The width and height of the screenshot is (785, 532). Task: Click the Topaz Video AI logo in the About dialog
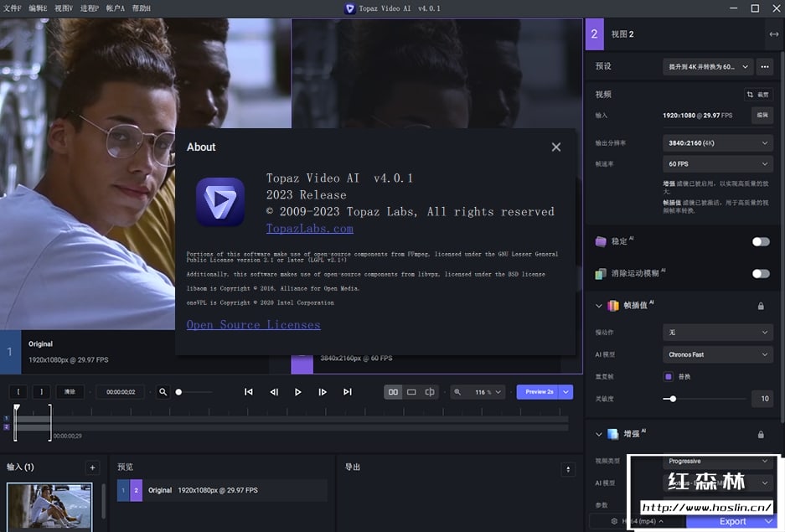(220, 202)
